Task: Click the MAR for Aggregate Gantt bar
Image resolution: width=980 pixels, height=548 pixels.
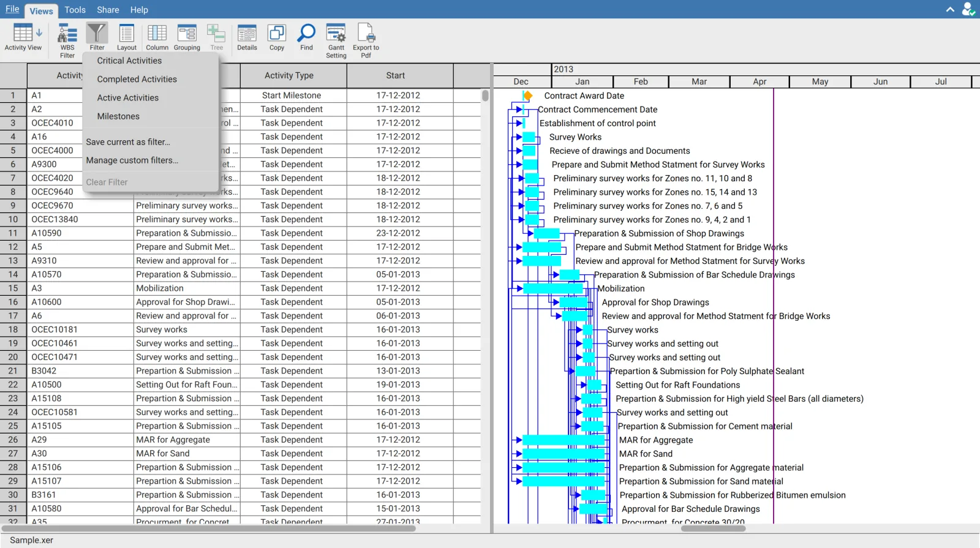Action: tap(563, 440)
